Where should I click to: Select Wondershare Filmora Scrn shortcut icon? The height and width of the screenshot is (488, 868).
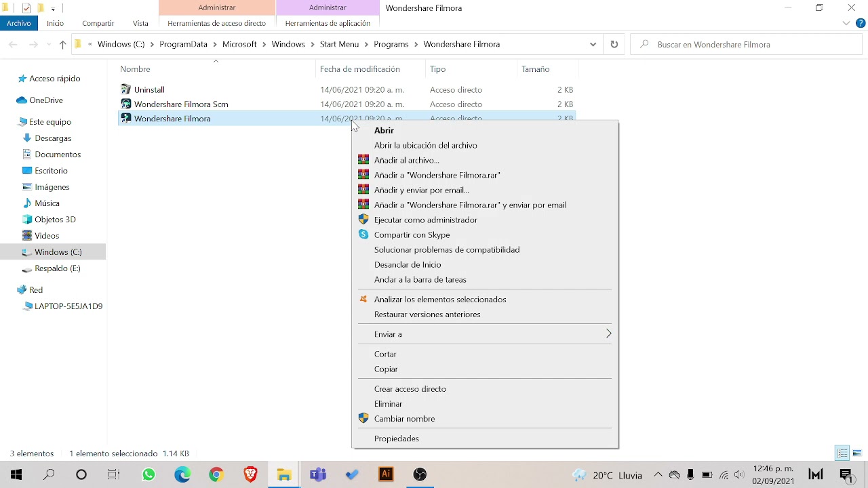click(x=125, y=104)
